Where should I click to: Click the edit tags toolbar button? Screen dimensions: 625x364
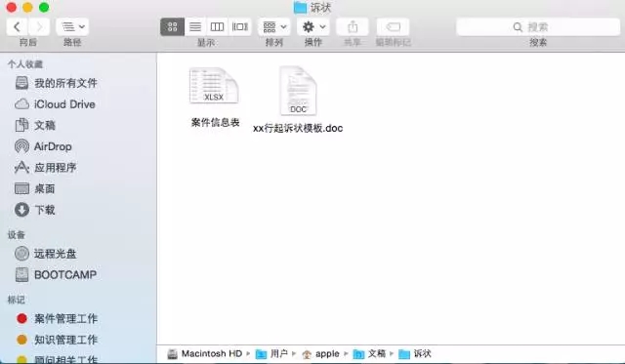click(393, 27)
